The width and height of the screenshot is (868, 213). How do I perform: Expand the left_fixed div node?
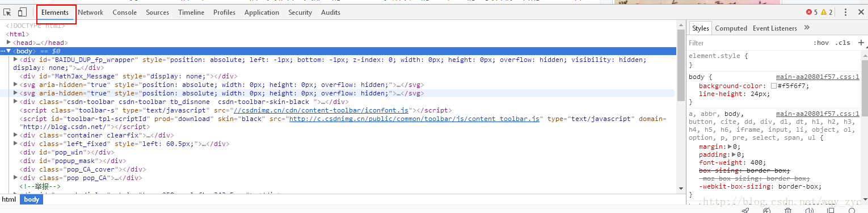coord(16,144)
